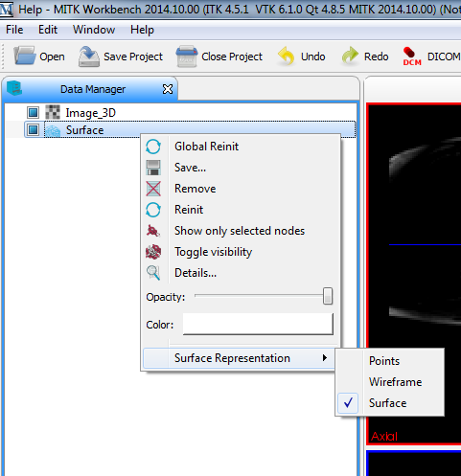Viewport: 461px width, 476px height.
Task: Open the DICOM browser icon
Action: pyautogui.click(x=412, y=57)
